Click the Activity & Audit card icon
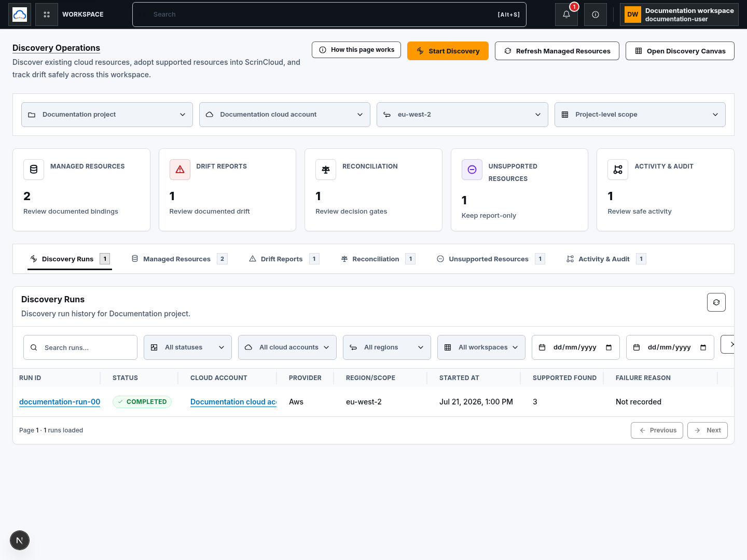The image size is (747, 560). click(x=618, y=170)
